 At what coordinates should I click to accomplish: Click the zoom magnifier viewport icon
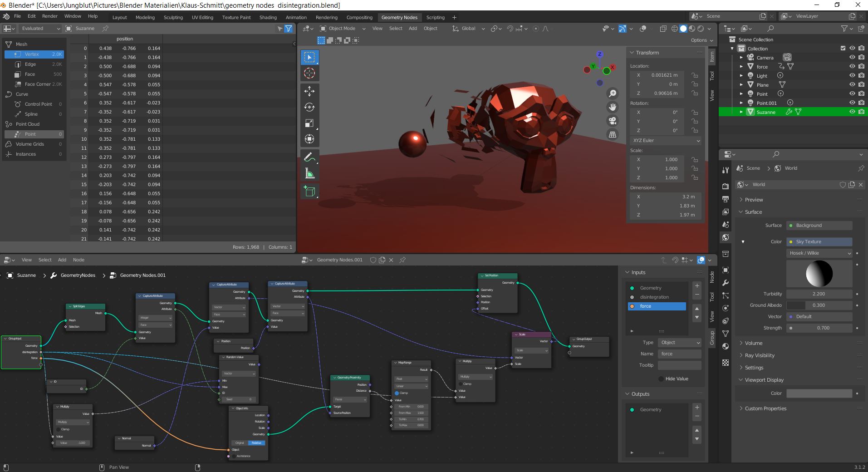click(613, 93)
